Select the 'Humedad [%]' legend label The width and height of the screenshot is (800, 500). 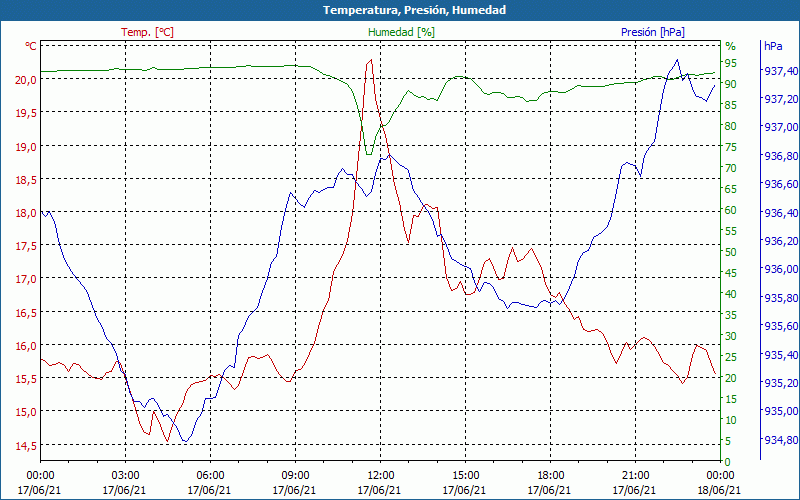point(402,32)
